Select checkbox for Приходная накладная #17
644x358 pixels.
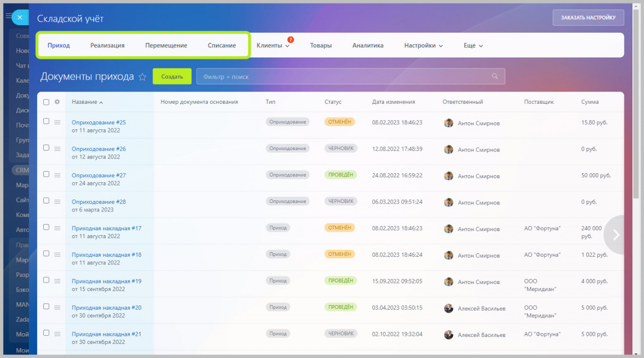coord(46,227)
